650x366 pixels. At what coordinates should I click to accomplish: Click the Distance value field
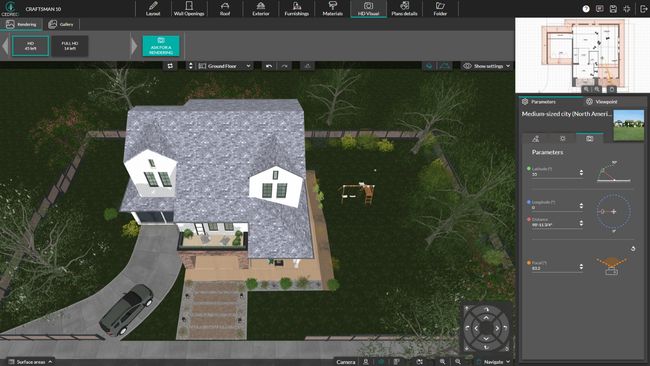pos(554,225)
